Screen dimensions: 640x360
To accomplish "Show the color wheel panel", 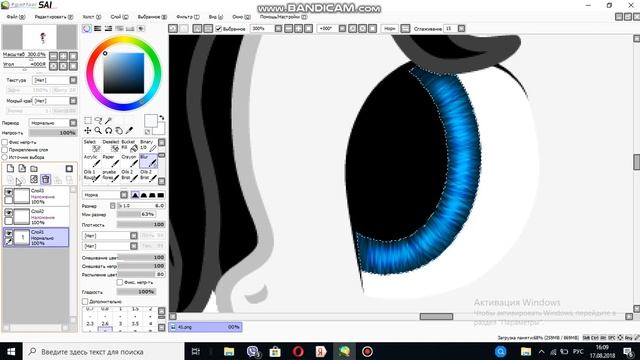I will 87,29.
